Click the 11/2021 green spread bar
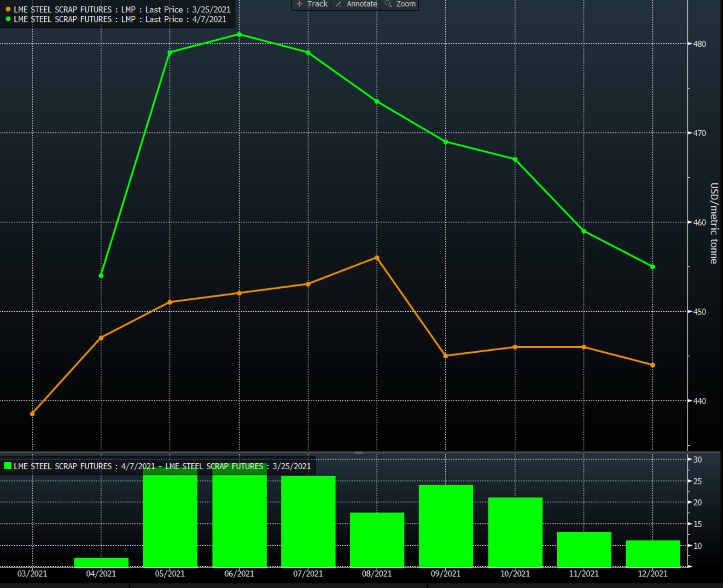 (x=584, y=549)
